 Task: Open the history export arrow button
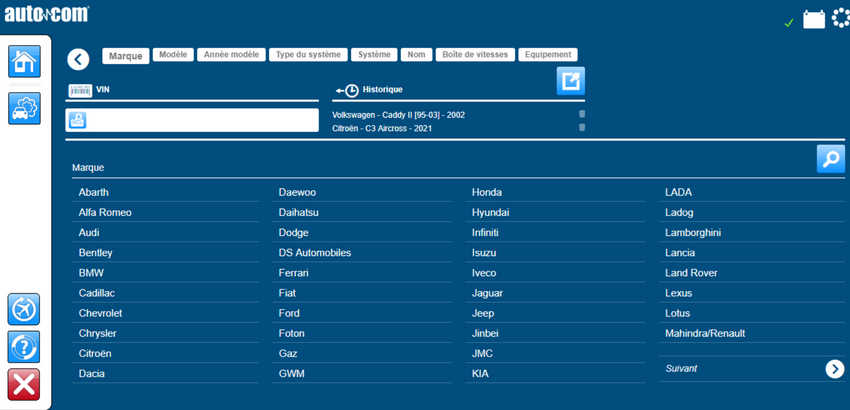point(571,81)
